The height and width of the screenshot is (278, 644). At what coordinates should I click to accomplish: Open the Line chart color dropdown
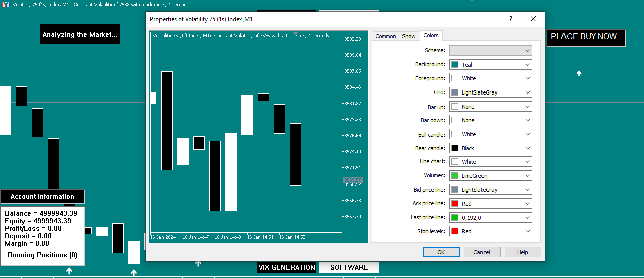pyautogui.click(x=491, y=162)
